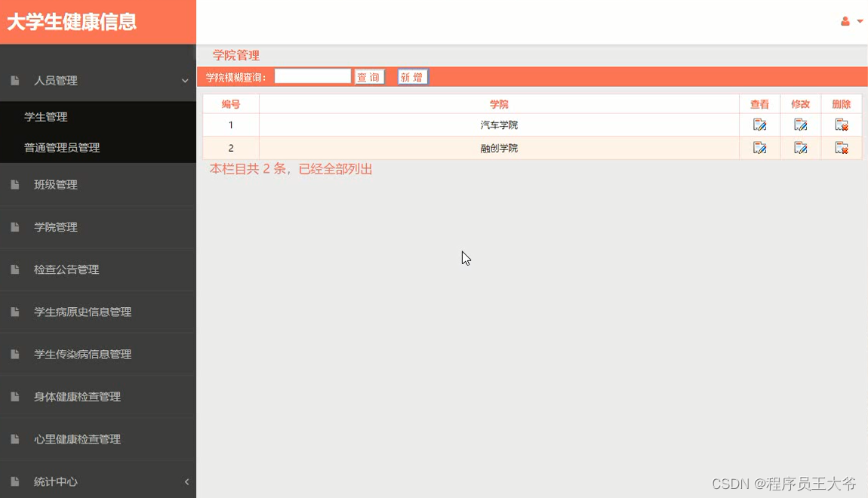Screen dimensions: 868x498
Task: Click the user profile icon in top right
Action: [844, 21]
